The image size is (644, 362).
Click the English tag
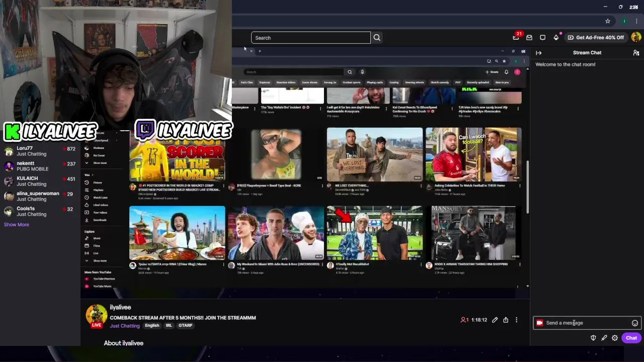click(152, 325)
